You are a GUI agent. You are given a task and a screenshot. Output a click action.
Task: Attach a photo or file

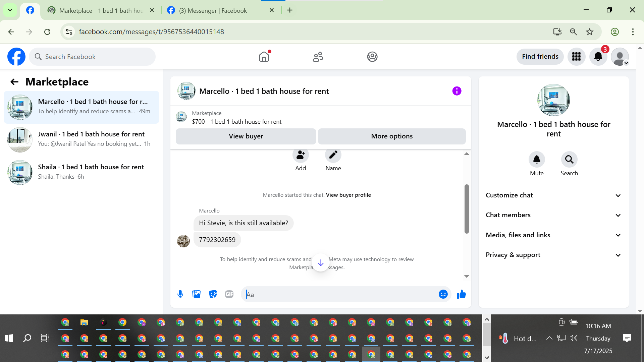[197, 294]
